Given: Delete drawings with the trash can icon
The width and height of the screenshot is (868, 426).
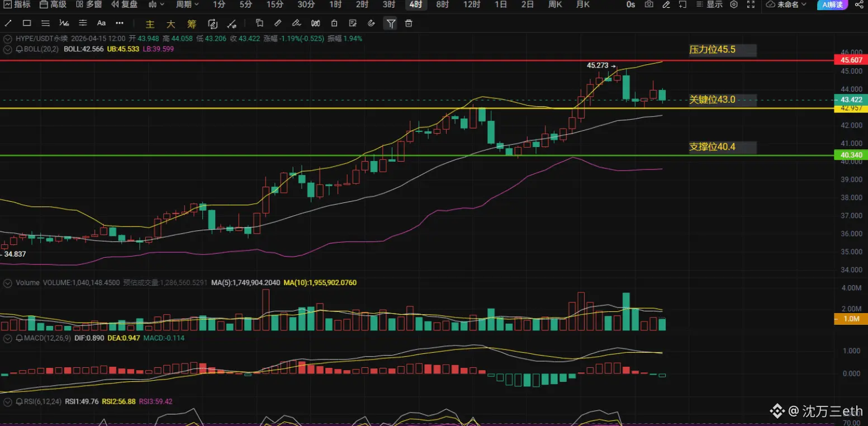Looking at the screenshot, I should coord(409,23).
